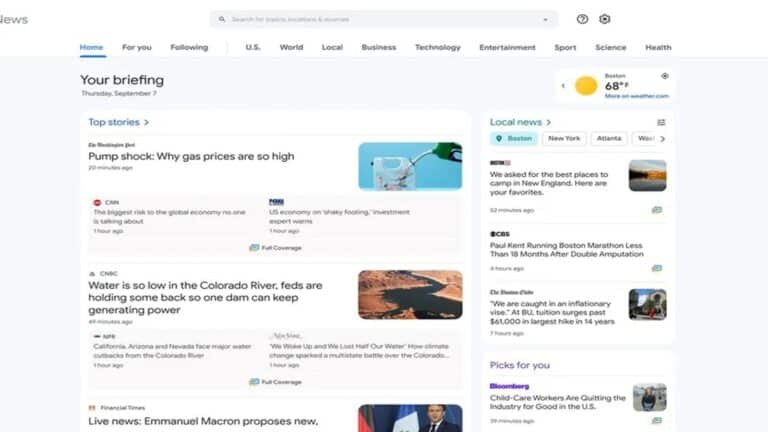Click the search input field

pos(380,19)
